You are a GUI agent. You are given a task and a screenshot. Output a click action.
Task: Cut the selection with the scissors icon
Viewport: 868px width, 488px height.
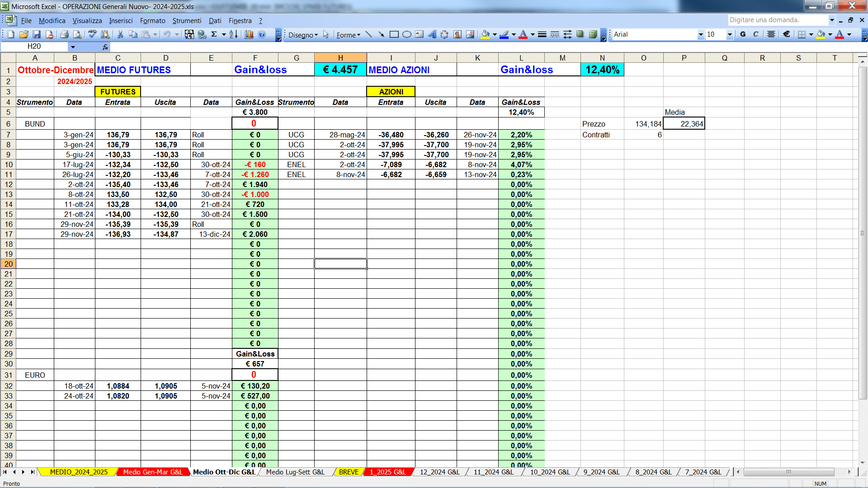point(120,34)
